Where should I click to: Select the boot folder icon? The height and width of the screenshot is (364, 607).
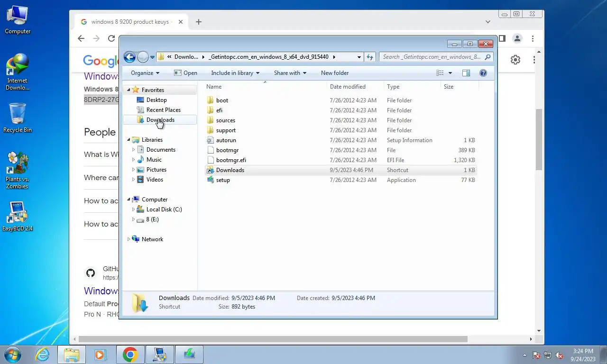(211, 100)
